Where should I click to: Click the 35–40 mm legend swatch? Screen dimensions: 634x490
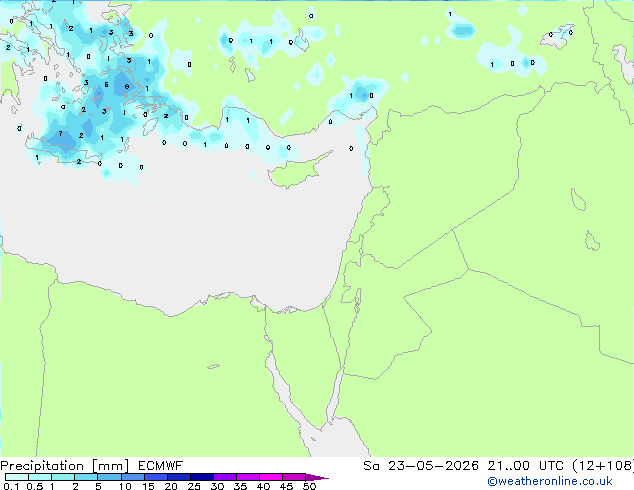[248, 477]
